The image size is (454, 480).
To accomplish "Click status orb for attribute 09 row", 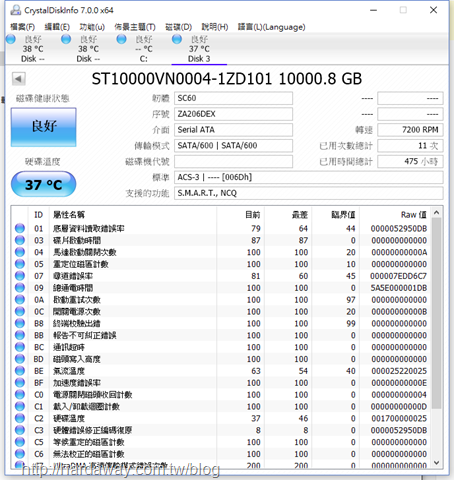I will [20, 288].
